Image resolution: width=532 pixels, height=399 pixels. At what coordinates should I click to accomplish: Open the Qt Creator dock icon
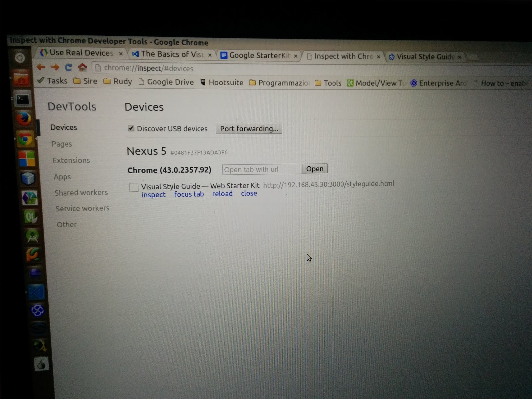click(x=31, y=217)
